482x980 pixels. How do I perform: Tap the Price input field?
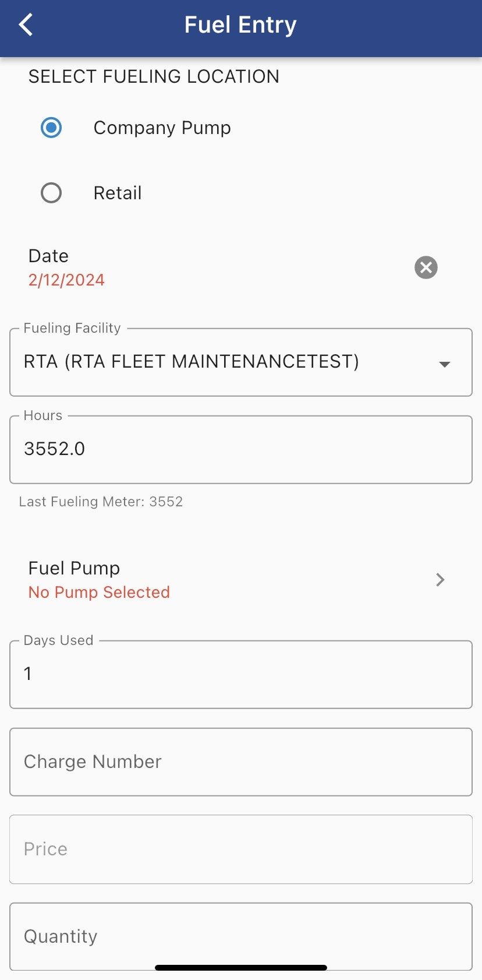(x=240, y=849)
